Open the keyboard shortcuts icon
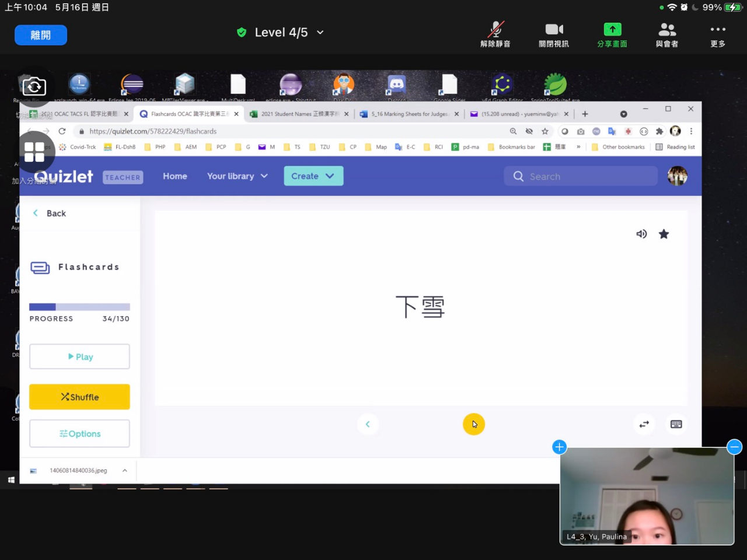 coord(676,424)
